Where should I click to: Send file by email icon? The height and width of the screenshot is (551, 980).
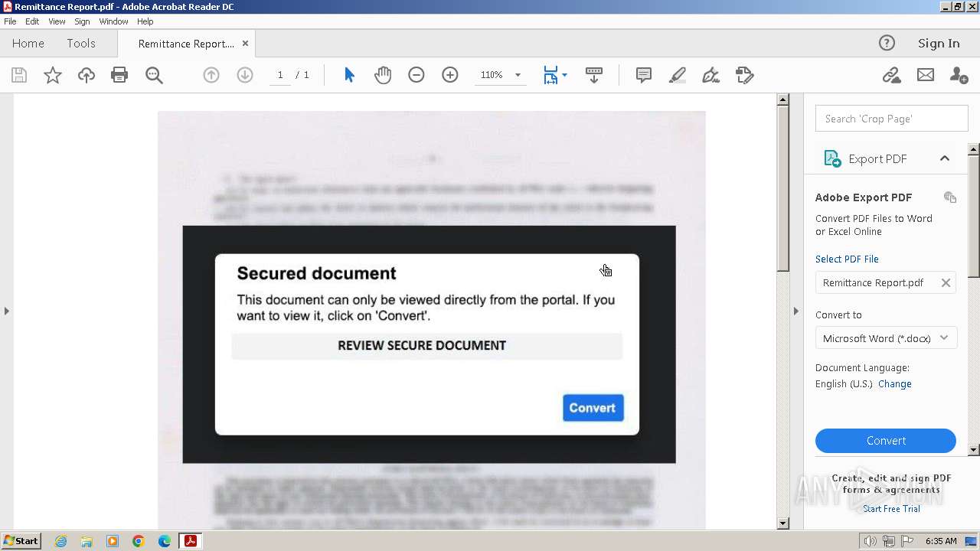click(926, 75)
